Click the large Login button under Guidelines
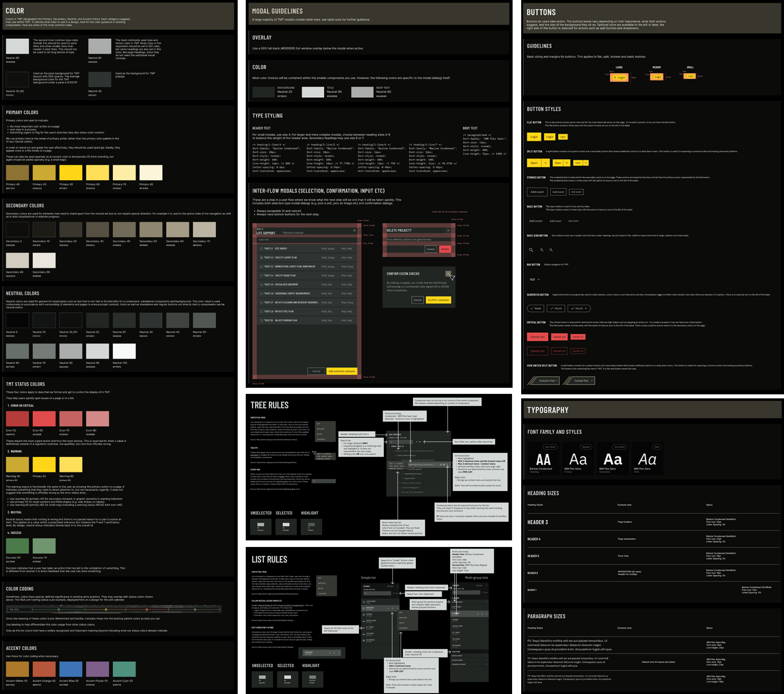Image resolution: width=784 pixels, height=694 pixels. [620, 77]
